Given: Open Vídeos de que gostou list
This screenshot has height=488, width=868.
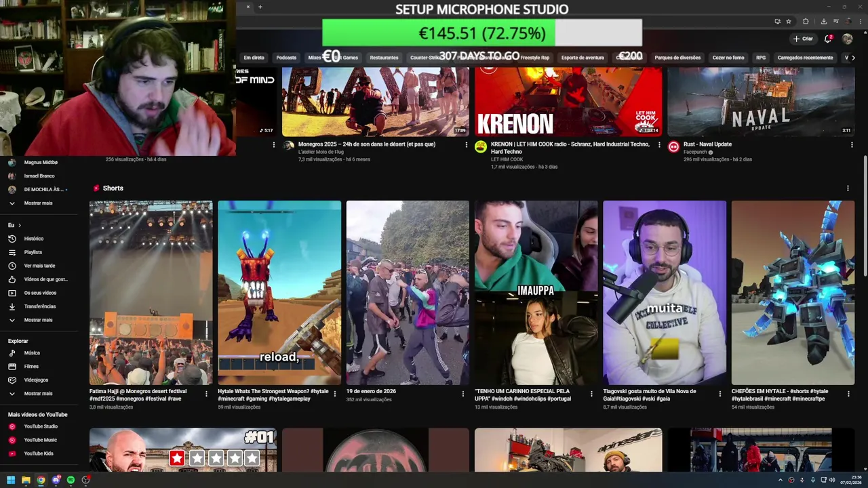Looking at the screenshot, I should [x=41, y=279].
